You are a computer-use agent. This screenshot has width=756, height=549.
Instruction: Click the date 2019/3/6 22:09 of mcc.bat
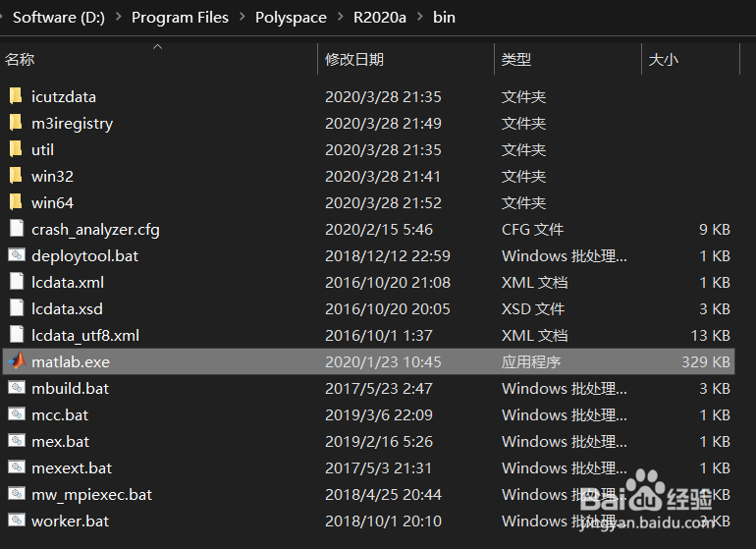379,414
